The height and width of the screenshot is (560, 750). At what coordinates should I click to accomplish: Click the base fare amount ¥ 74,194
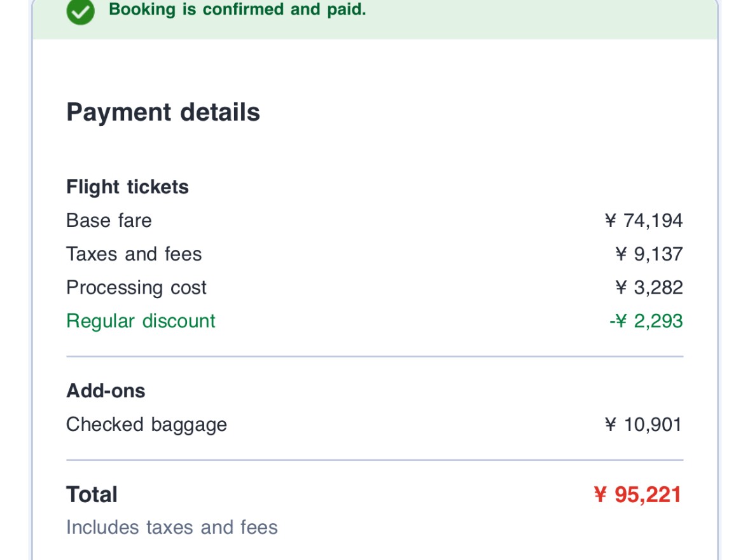(x=643, y=221)
